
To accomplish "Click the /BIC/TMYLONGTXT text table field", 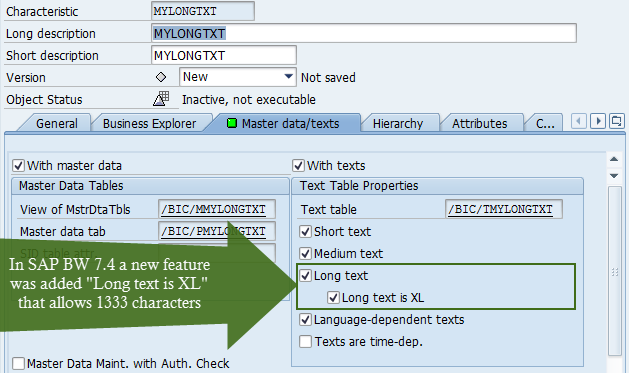I will coord(503,209).
